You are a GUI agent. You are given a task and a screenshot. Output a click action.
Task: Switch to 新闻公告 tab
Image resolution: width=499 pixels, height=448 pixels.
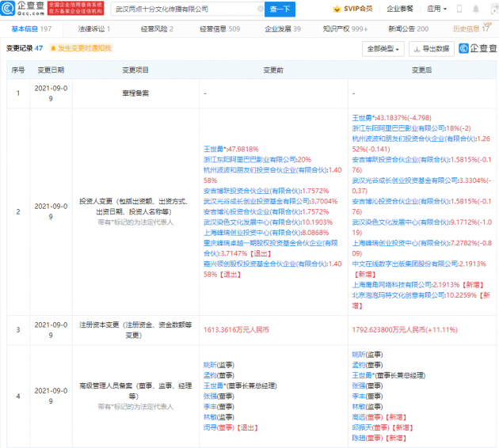tap(408, 29)
